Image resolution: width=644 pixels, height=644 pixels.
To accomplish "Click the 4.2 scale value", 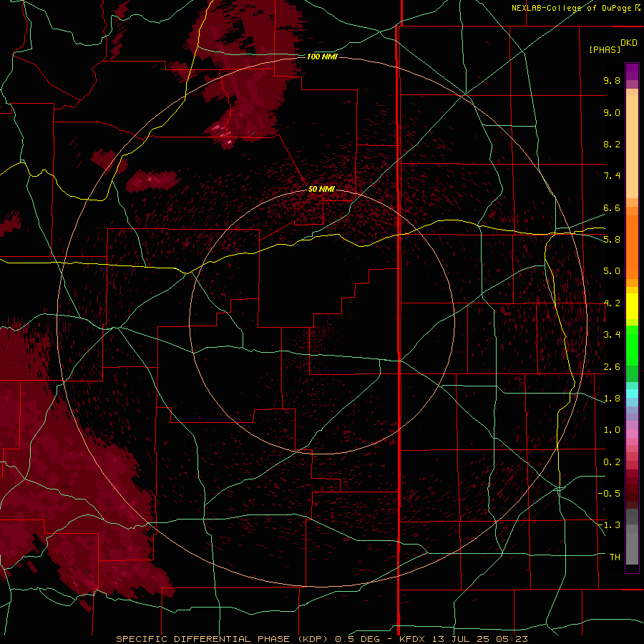I will [612, 303].
